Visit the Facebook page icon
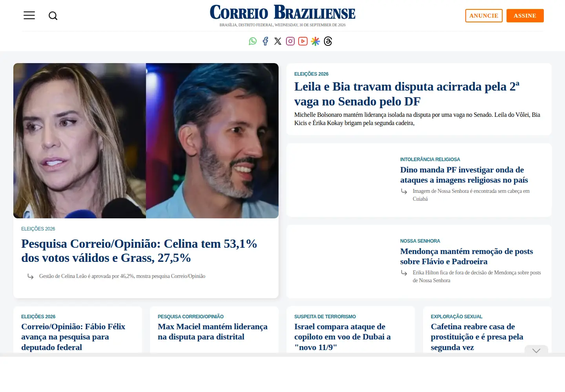 pyautogui.click(x=265, y=41)
